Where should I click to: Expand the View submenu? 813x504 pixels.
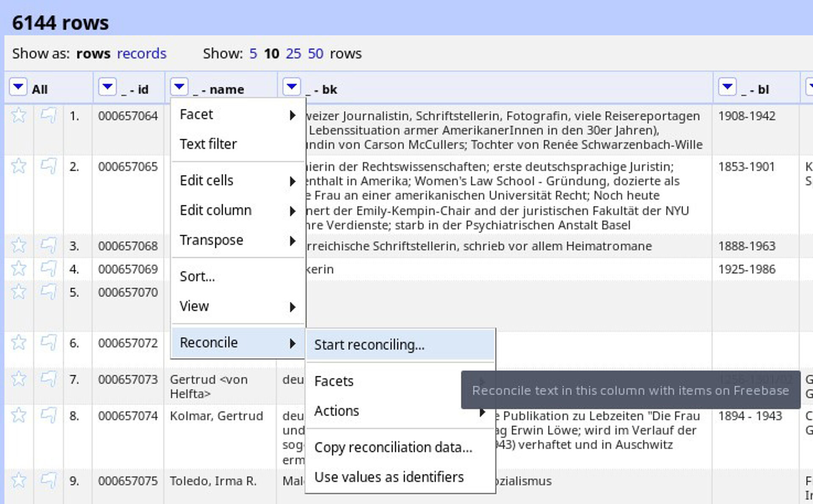click(x=238, y=306)
